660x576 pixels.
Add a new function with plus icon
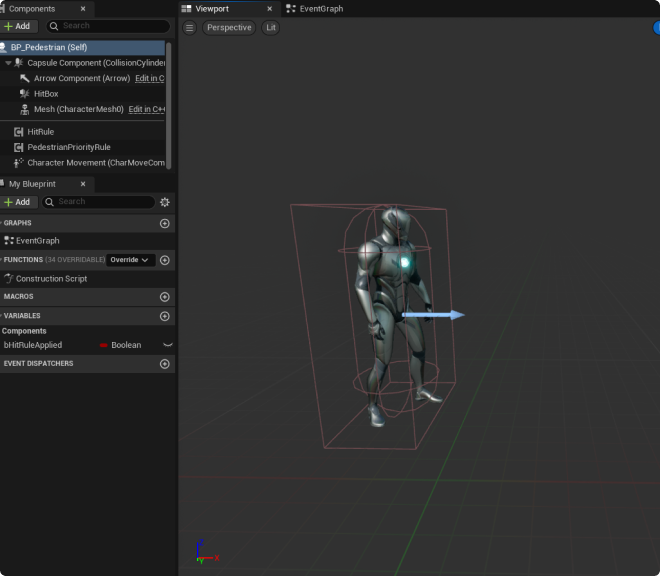(x=165, y=260)
